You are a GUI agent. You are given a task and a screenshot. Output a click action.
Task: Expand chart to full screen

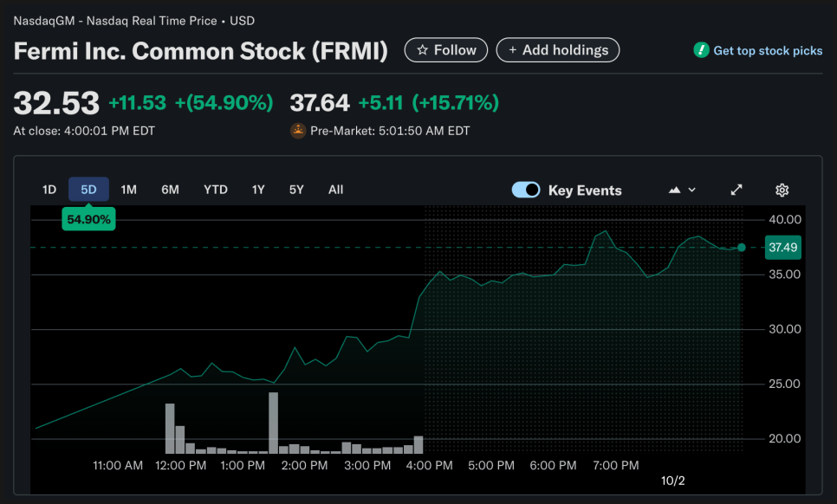point(736,190)
